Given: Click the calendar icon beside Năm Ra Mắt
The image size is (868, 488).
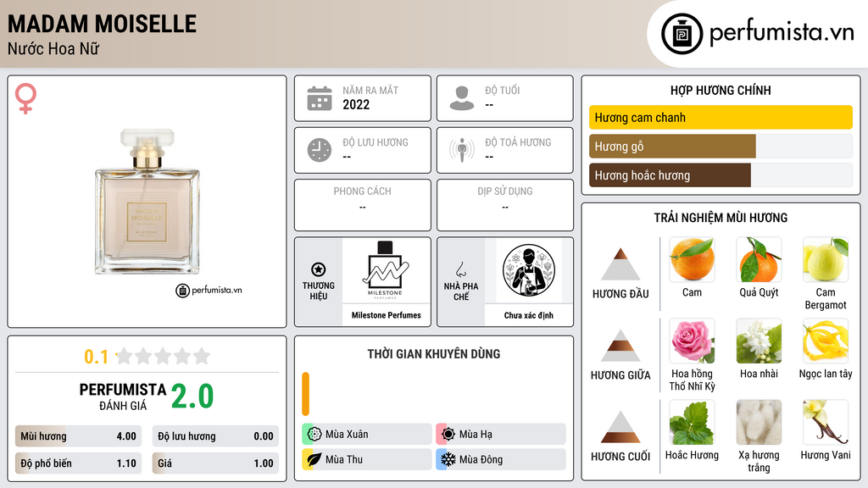Looking at the screenshot, I should pyautogui.click(x=320, y=98).
